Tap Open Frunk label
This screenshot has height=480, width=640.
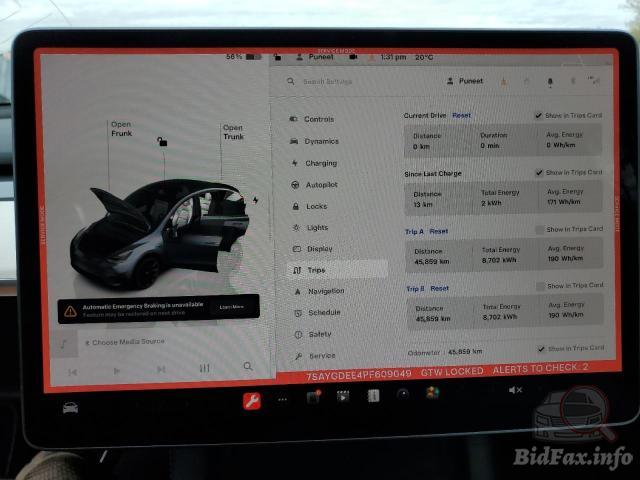click(121, 129)
